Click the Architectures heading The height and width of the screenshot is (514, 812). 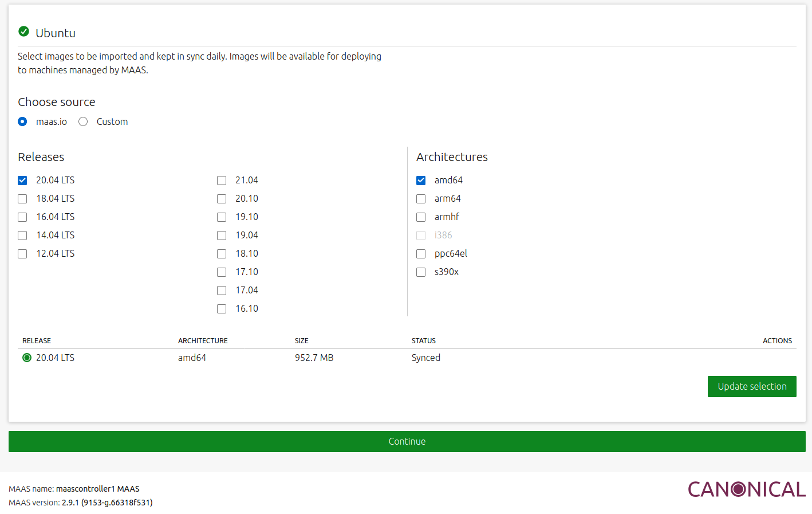(452, 157)
